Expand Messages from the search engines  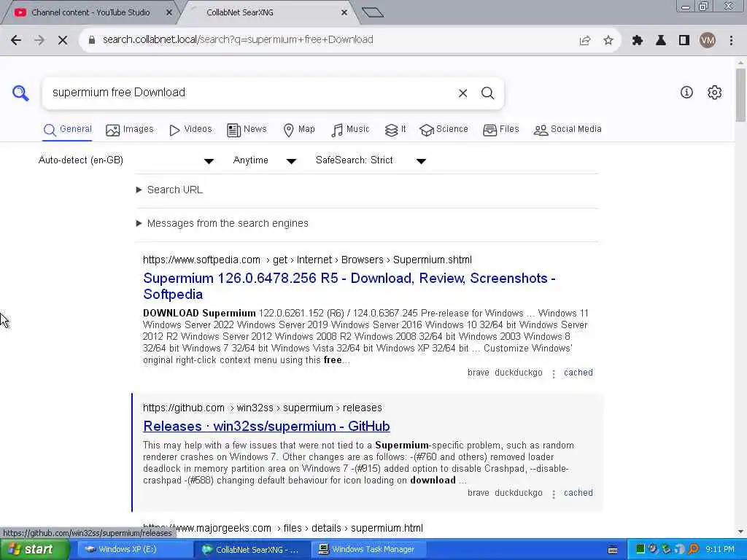point(222,223)
